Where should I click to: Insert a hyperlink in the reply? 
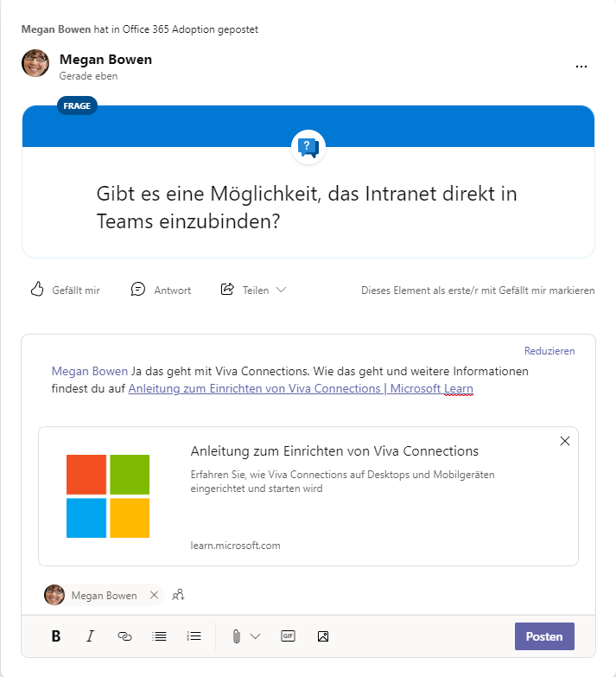(124, 636)
